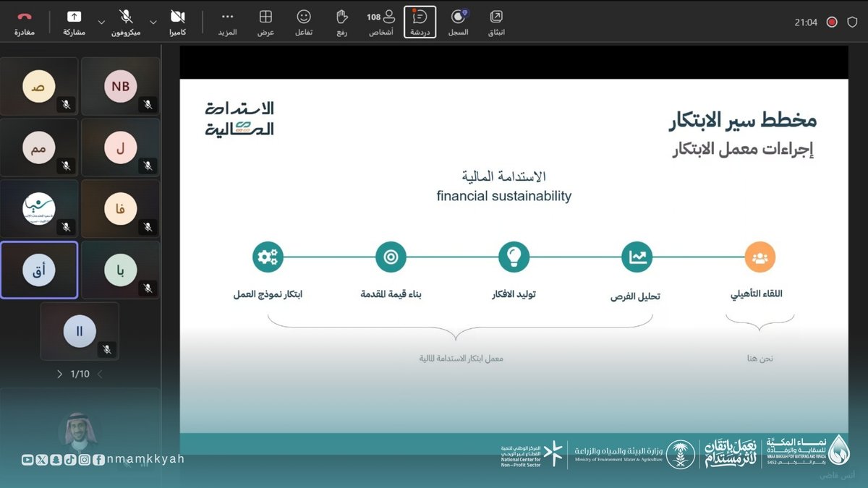Open the السجل recording panel
This screenshot has height=488, width=868.
458,22
